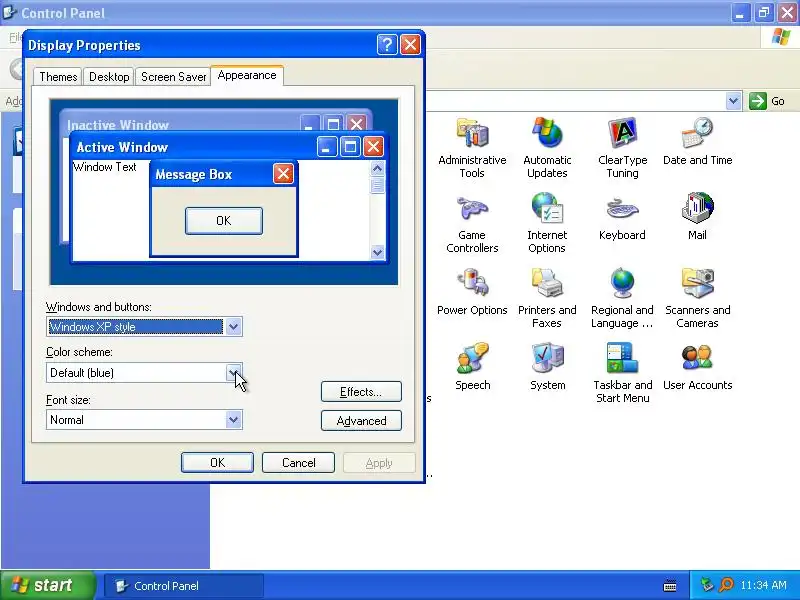Screen dimensions: 800x600
Task: Open the Speech applet icon
Action: coord(472,358)
